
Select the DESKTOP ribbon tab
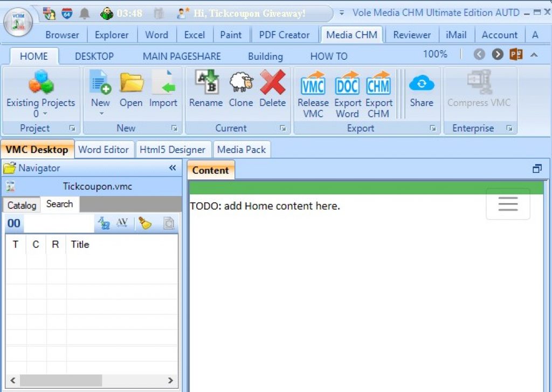tap(94, 56)
